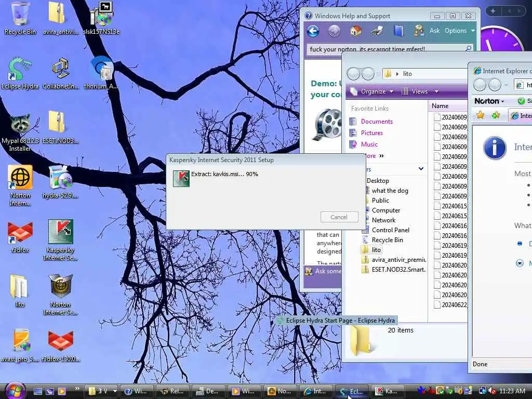
Task: Select the Eclipse Hydra desktop shortcut
Action: 20,73
